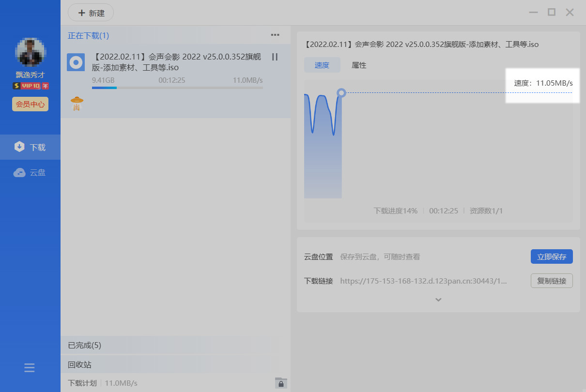The width and height of the screenshot is (586, 392).
Task: Click the disc file icon of the download
Action: tap(76, 62)
